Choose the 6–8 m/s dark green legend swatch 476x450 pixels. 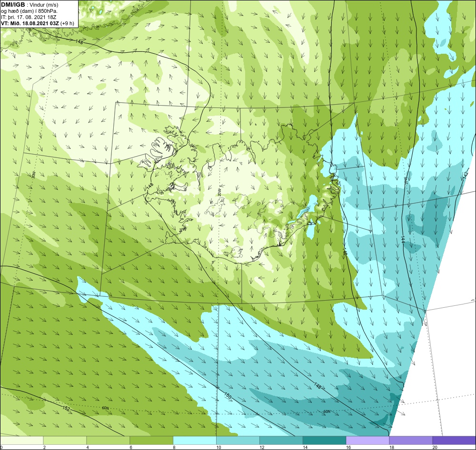(151, 440)
